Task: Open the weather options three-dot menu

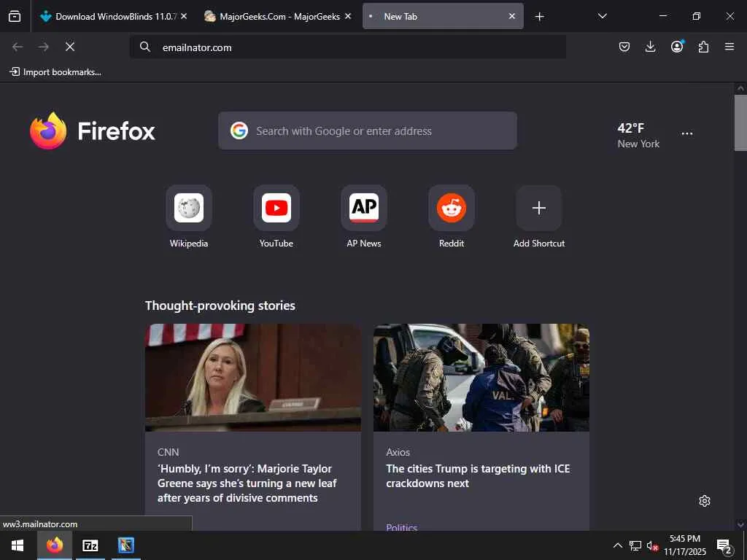Action: pos(687,134)
